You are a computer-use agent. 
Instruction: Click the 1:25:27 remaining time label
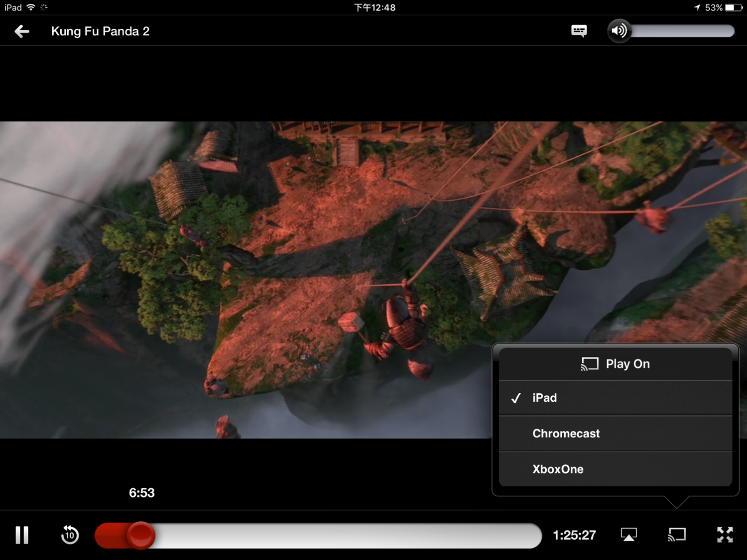tap(574, 536)
